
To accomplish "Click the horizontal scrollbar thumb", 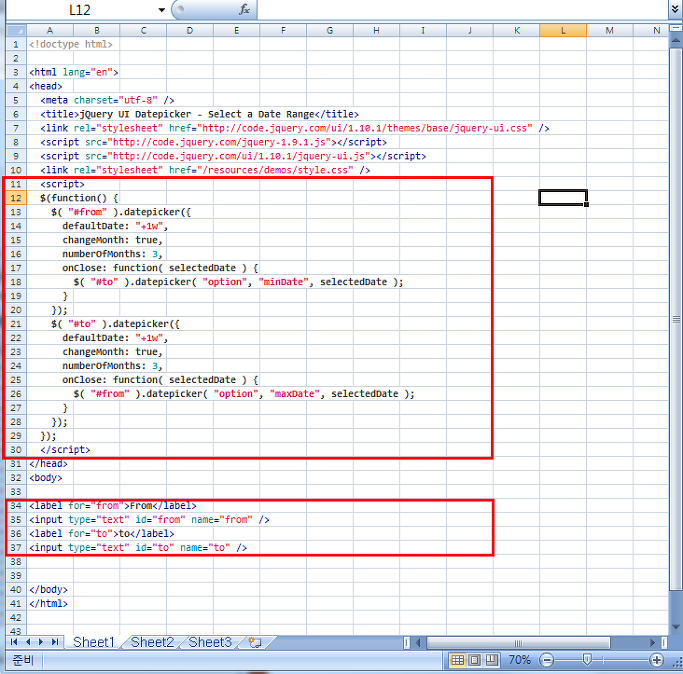I will tap(518, 643).
